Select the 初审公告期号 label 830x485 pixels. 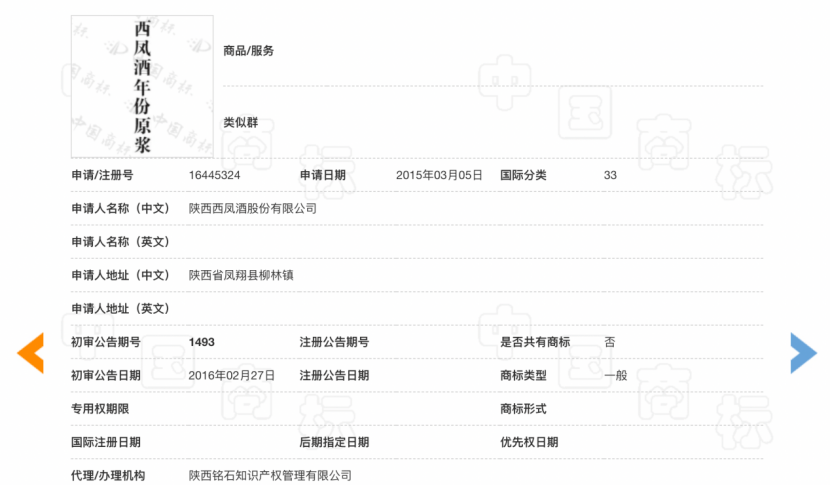106,342
